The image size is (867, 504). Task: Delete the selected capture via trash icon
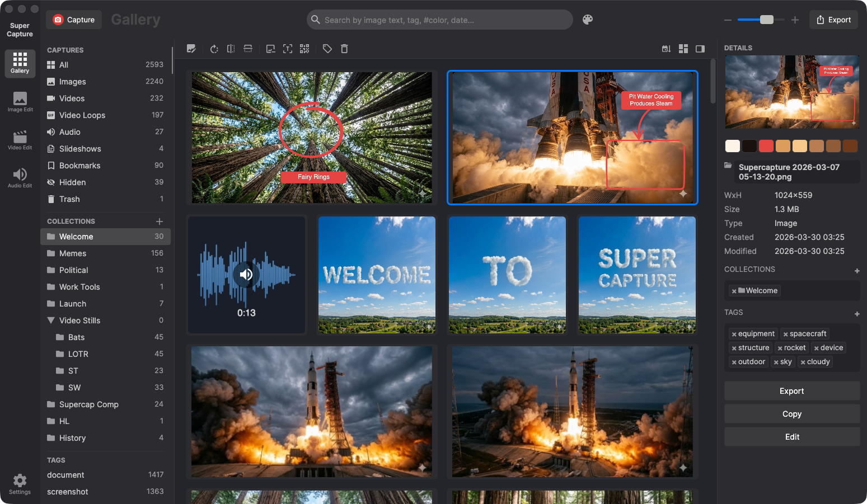(x=344, y=49)
